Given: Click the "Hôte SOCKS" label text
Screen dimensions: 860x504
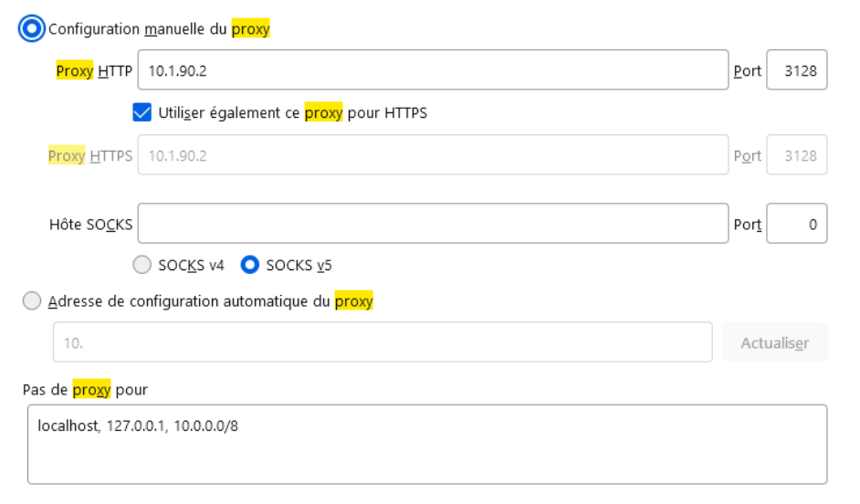Looking at the screenshot, I should (90, 224).
